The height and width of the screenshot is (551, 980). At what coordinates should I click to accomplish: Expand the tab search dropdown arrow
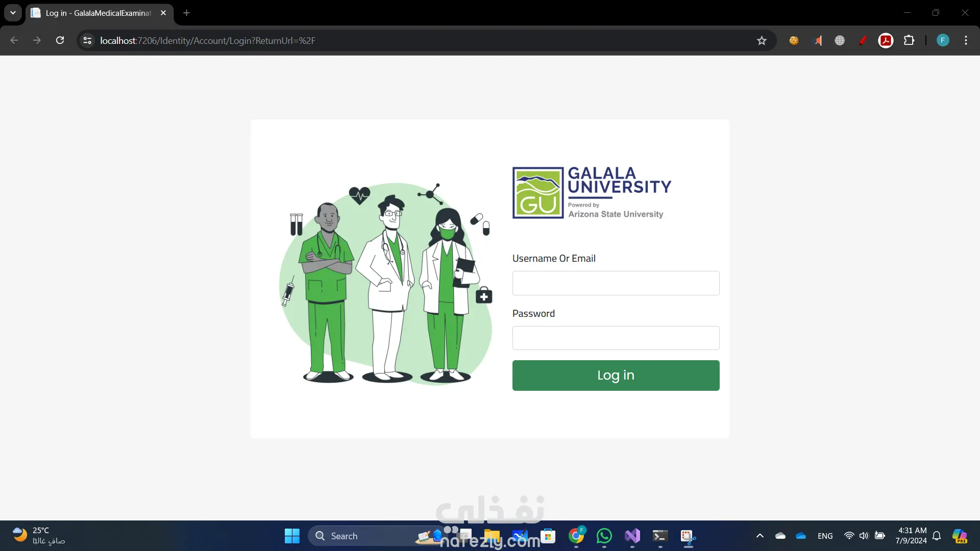point(13,13)
